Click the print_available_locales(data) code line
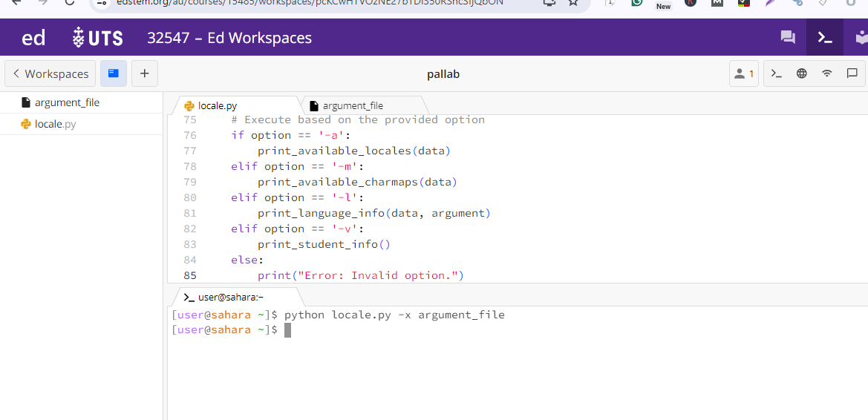The image size is (868, 420). [x=354, y=151]
